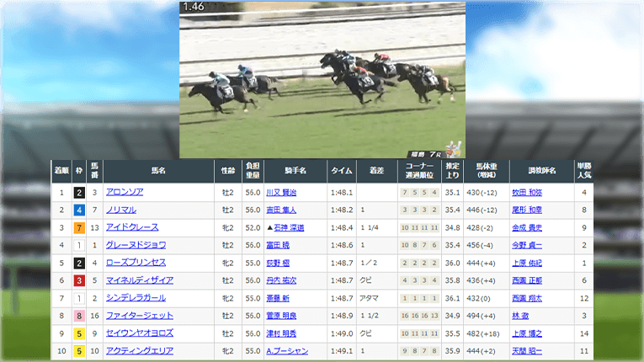Open trainer 今野 貞一 link
Viewport: 644px width, 362px height.
(x=527, y=245)
